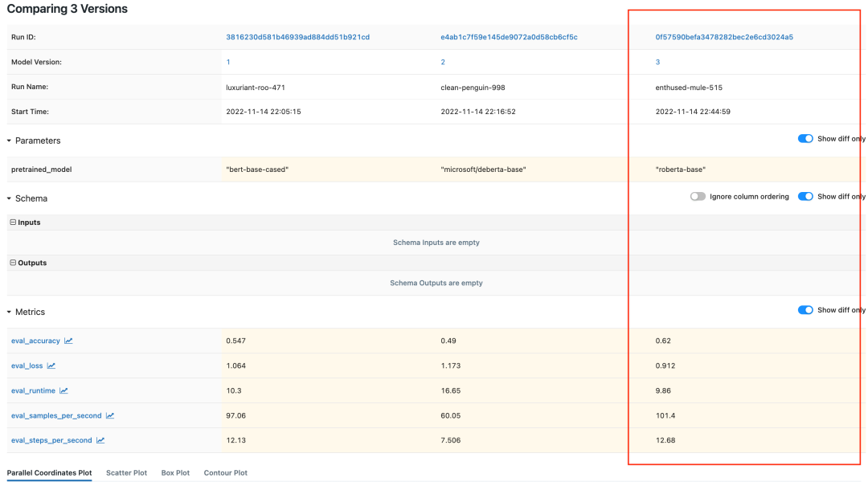
Task: Toggle Parameters Show diff only switch
Action: coord(805,139)
